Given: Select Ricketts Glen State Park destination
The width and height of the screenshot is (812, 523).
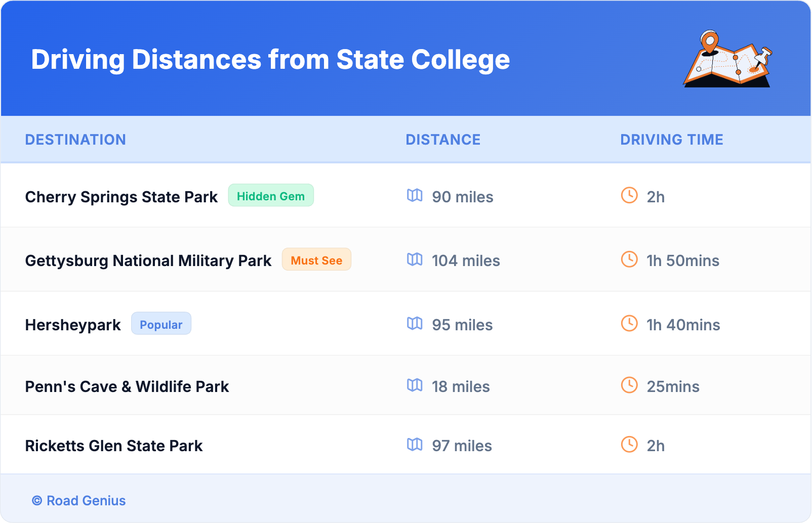Looking at the screenshot, I should (114, 446).
